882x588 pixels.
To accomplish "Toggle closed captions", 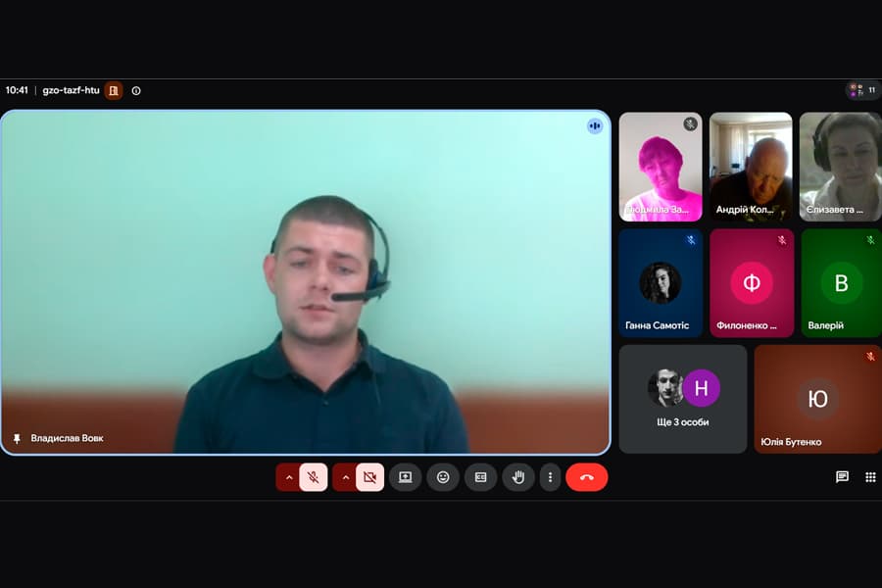I will (481, 477).
